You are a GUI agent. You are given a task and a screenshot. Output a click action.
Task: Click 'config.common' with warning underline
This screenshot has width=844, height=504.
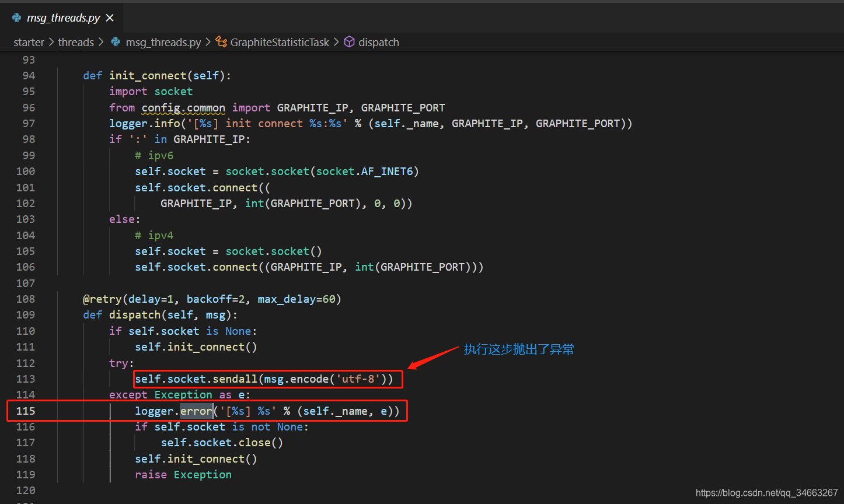pos(183,108)
